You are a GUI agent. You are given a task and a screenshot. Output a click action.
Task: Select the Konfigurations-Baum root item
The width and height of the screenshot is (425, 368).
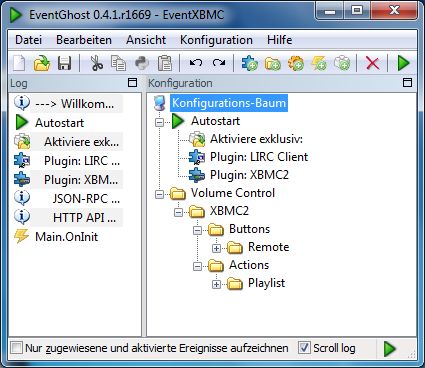coord(229,103)
